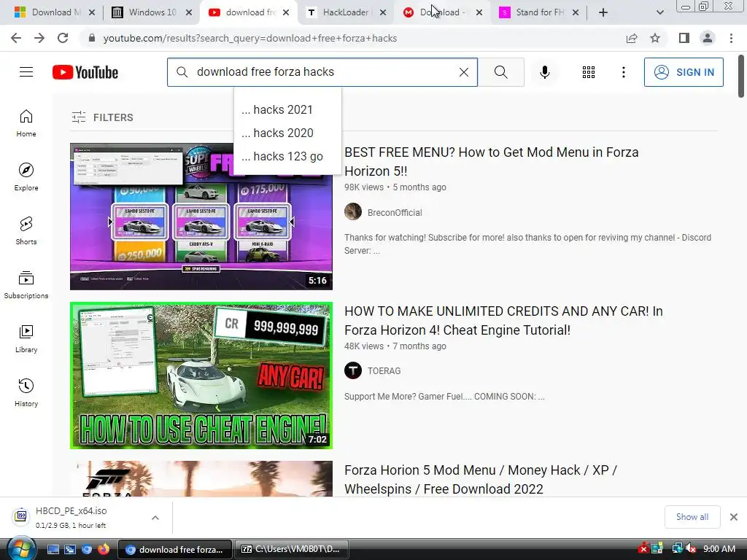Open the BreconOfficial channel link

pos(395,212)
